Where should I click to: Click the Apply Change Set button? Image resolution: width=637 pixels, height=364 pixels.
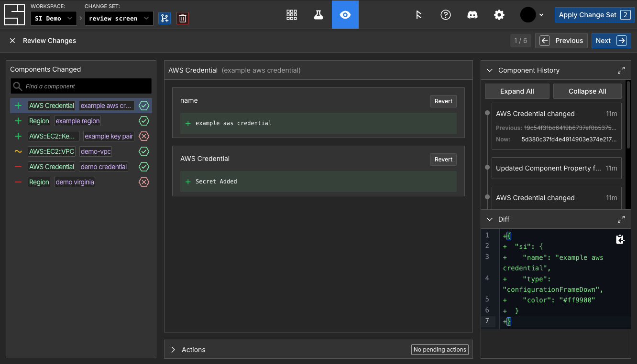pyautogui.click(x=593, y=15)
